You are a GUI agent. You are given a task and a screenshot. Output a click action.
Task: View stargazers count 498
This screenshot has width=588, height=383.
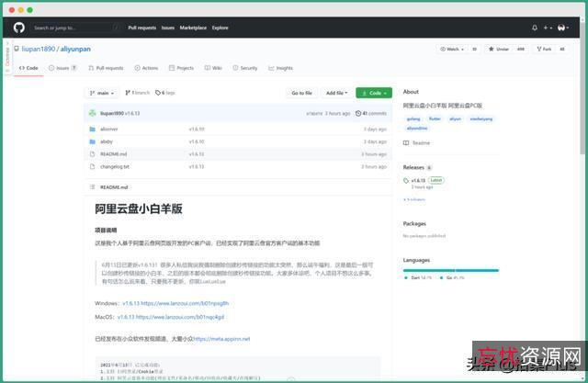521,49
